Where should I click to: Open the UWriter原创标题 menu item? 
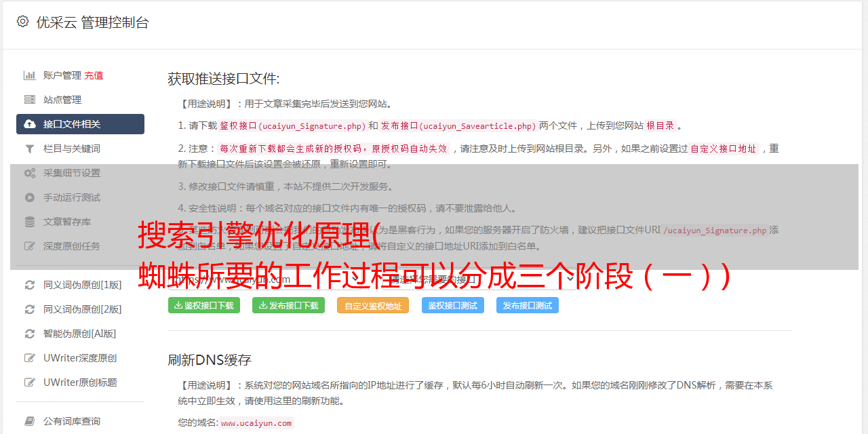[80, 382]
